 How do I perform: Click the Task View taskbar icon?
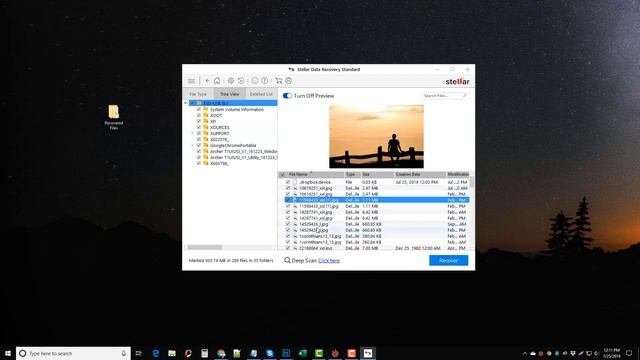(139, 353)
